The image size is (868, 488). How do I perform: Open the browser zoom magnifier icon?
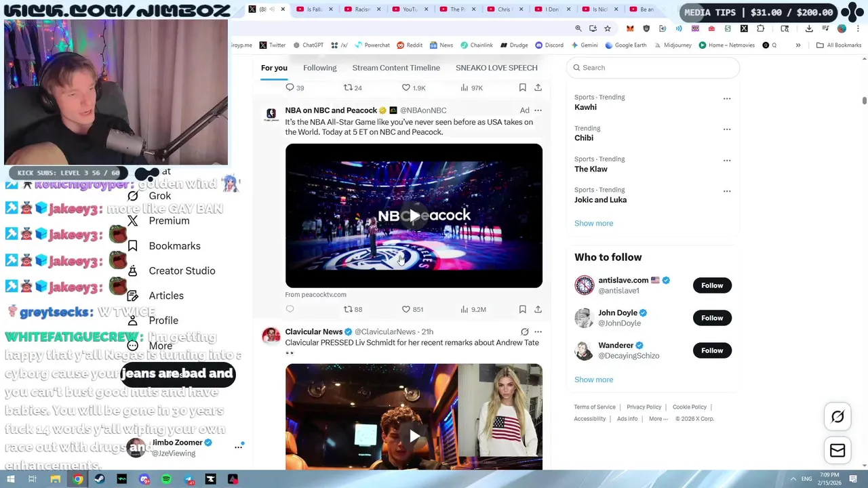pos(578,28)
